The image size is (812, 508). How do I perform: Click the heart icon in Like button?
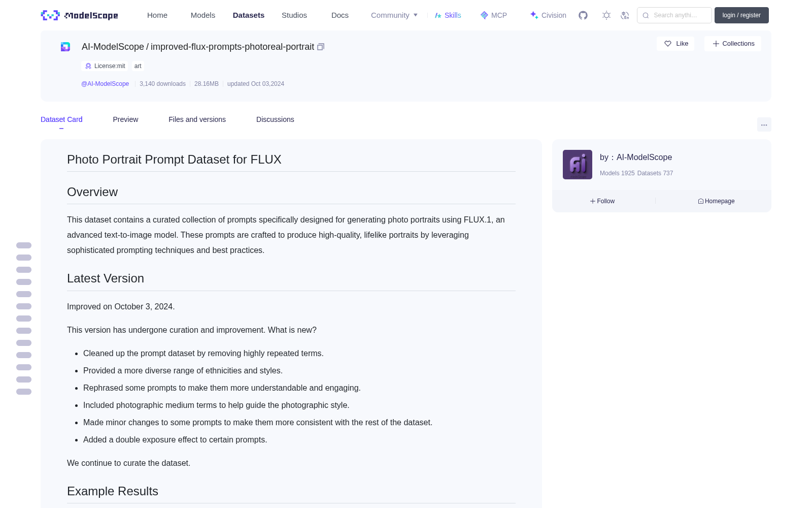coord(668,44)
